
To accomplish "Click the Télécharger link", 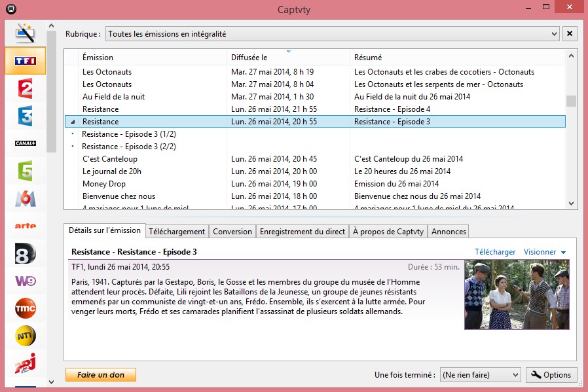I will point(494,252).
